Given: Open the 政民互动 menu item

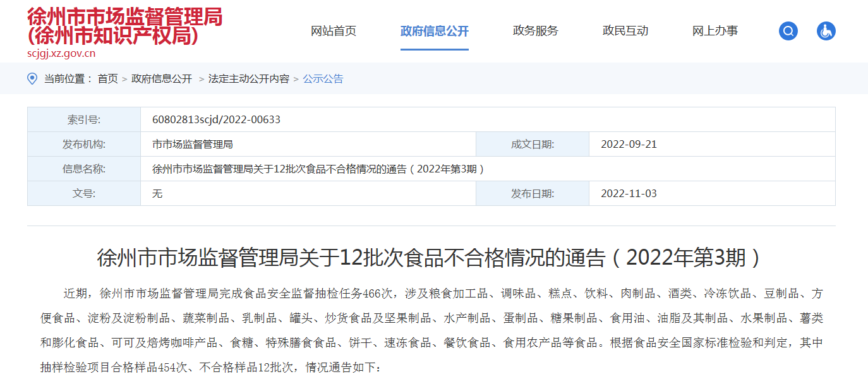Looking at the screenshot, I should click(x=625, y=31).
